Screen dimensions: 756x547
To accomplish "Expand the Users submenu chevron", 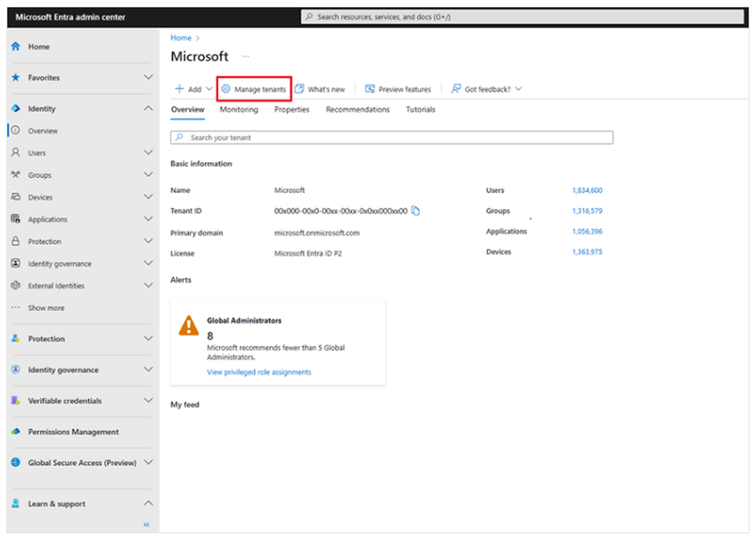I will [149, 152].
